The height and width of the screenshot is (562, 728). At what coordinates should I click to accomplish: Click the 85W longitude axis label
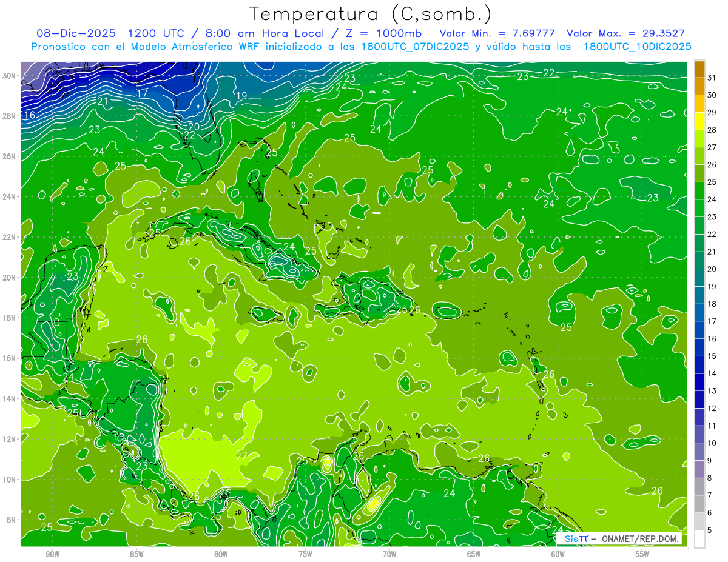click(136, 554)
